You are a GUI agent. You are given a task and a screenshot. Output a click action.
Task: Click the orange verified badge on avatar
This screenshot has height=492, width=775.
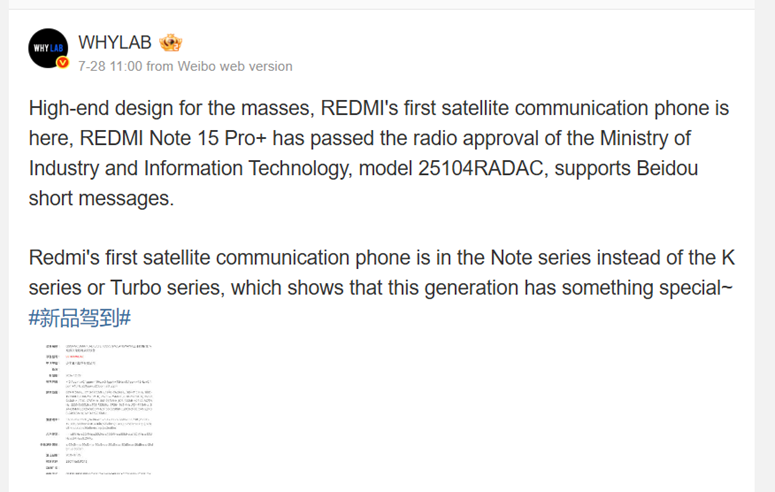coord(62,63)
